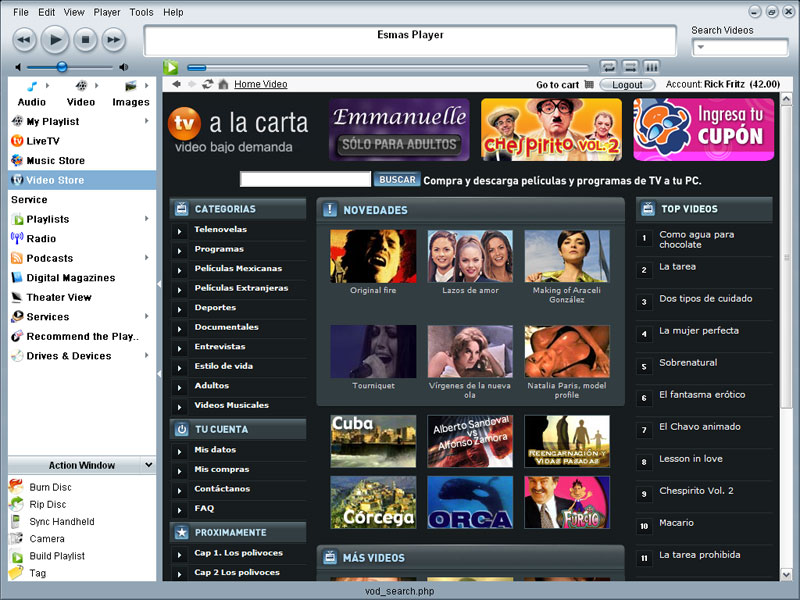Click the page scrollbar down arrow
This screenshot has height=600, width=800.
[x=786, y=574]
